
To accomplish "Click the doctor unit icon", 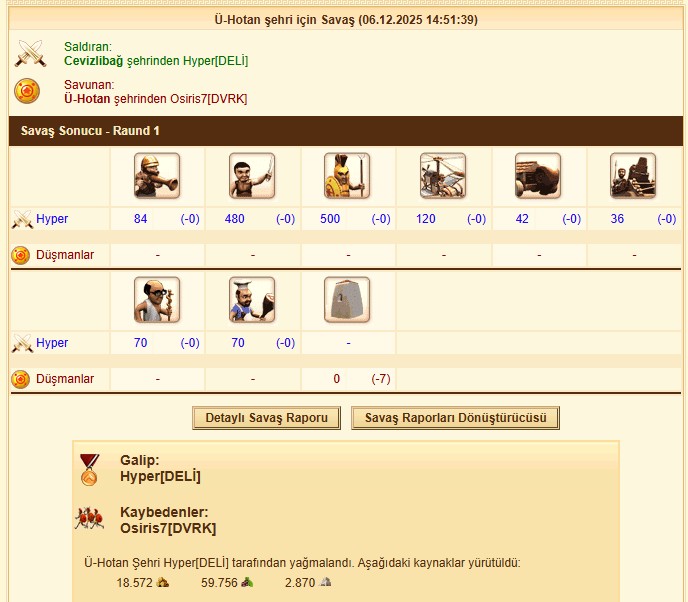I will pos(157,300).
